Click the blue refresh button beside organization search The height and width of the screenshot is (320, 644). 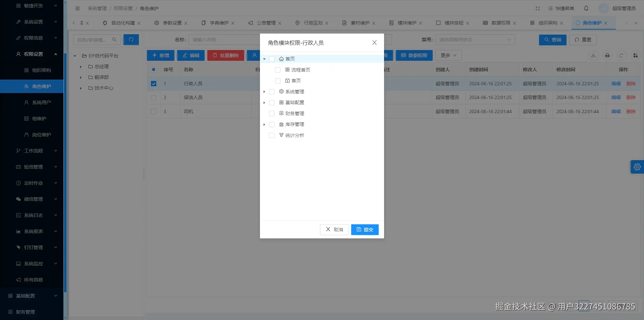coord(131,40)
